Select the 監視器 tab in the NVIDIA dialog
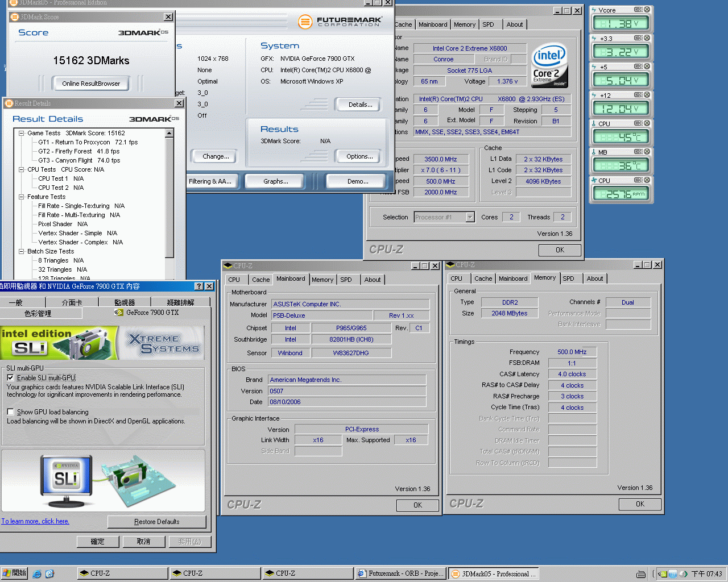The image size is (728, 582). click(x=125, y=302)
